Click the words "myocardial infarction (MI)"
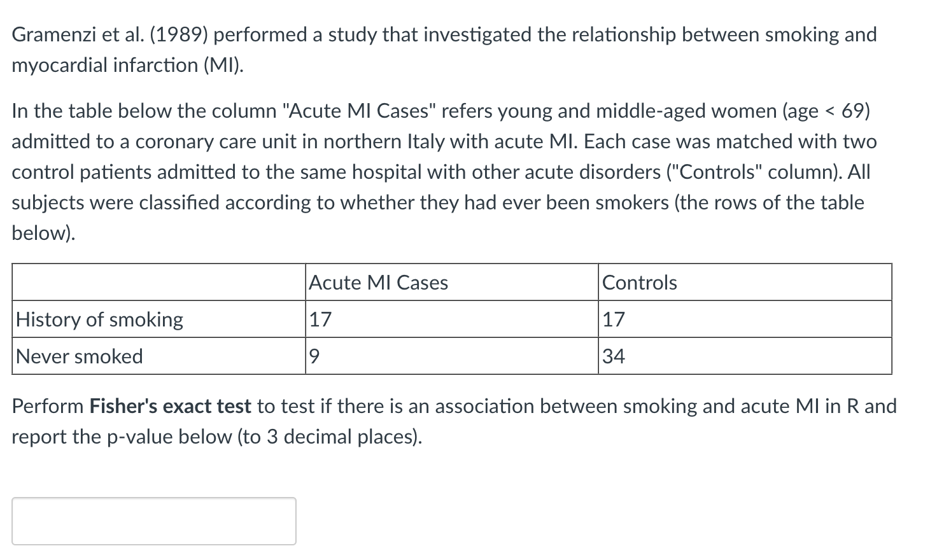The image size is (937, 560). tap(127, 65)
